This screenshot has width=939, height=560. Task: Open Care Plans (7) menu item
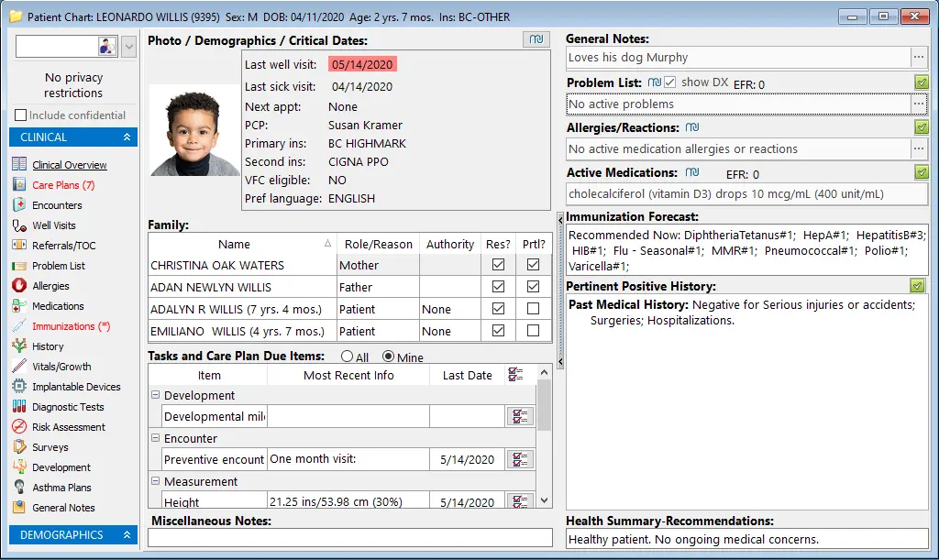(x=63, y=185)
